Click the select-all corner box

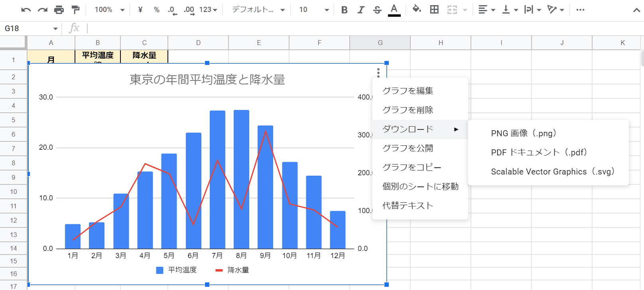(13, 43)
